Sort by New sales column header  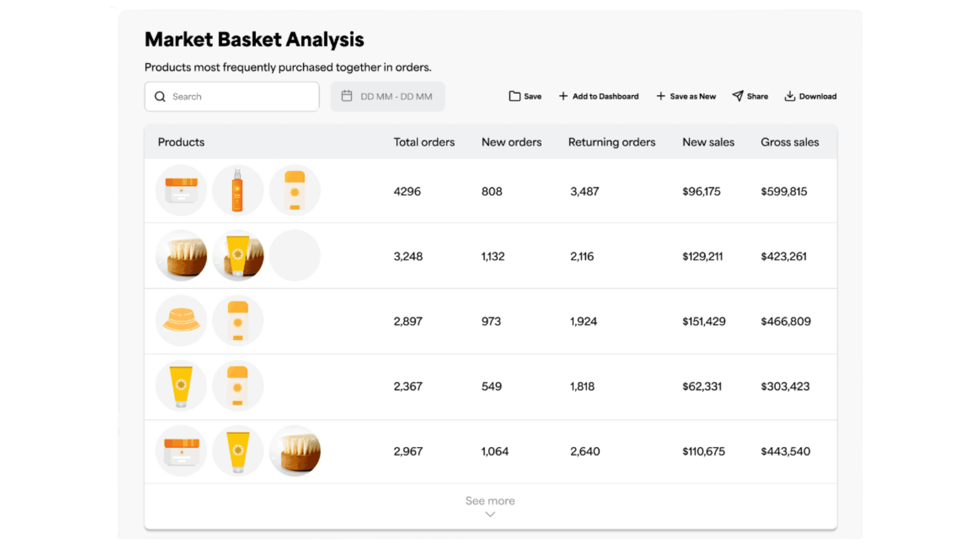(708, 142)
